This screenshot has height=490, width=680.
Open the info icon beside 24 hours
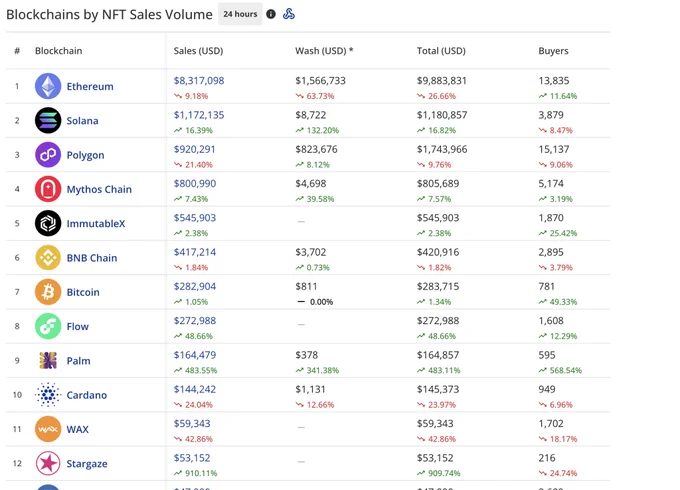pyautogui.click(x=271, y=14)
